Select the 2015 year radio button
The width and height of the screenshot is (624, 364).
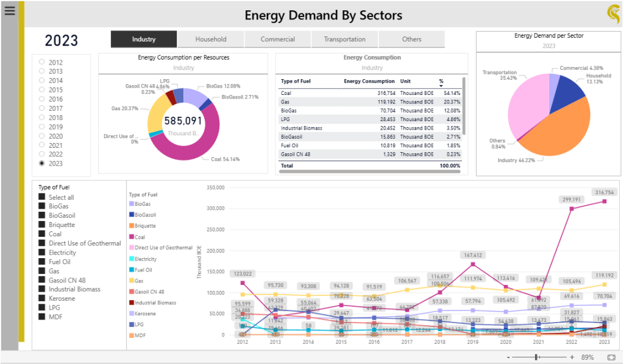(41, 90)
